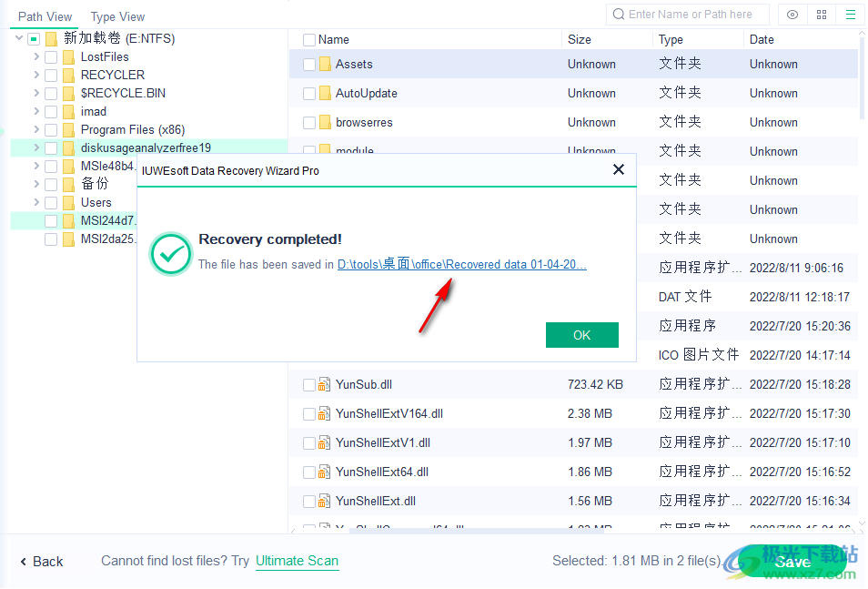Expand the $RECYCLE.BIN tree node
This screenshot has width=868, height=589.
[36, 93]
